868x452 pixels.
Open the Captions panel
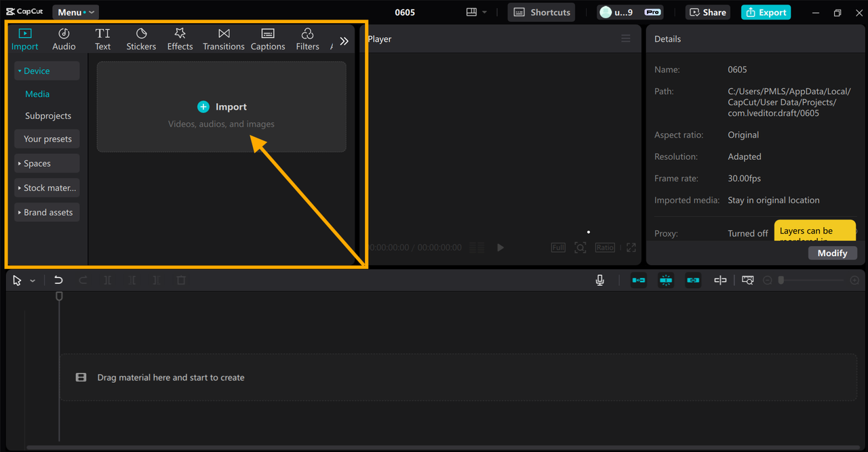(267, 37)
